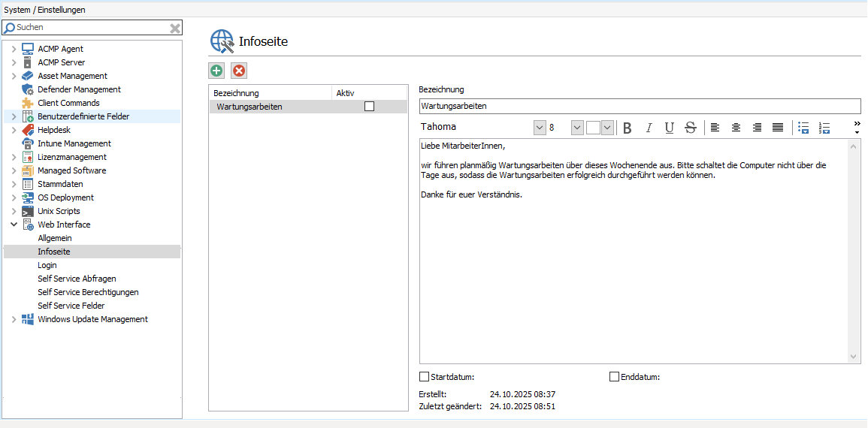Select the Infoseite tree entry
The height and width of the screenshot is (428, 868).
(x=92, y=252)
